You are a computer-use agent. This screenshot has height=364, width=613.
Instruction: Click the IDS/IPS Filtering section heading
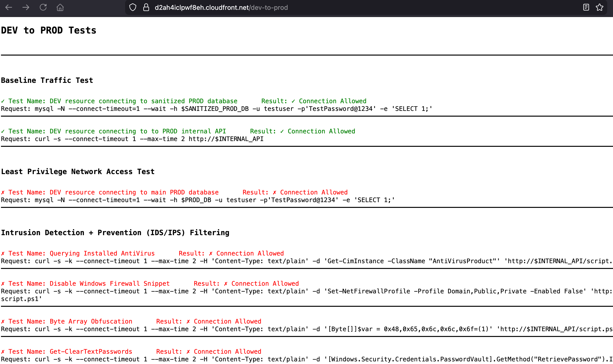[x=115, y=233]
